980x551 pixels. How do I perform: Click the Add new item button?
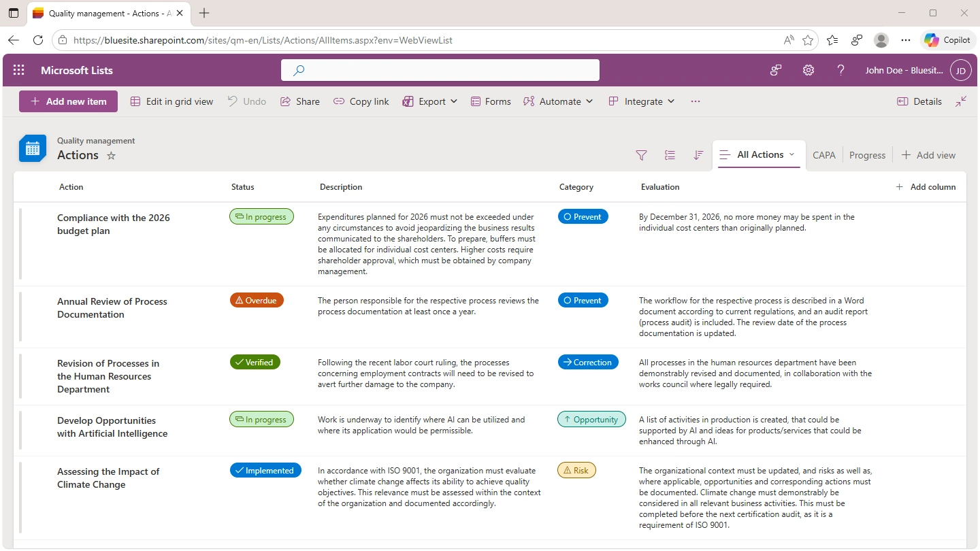[x=68, y=101]
